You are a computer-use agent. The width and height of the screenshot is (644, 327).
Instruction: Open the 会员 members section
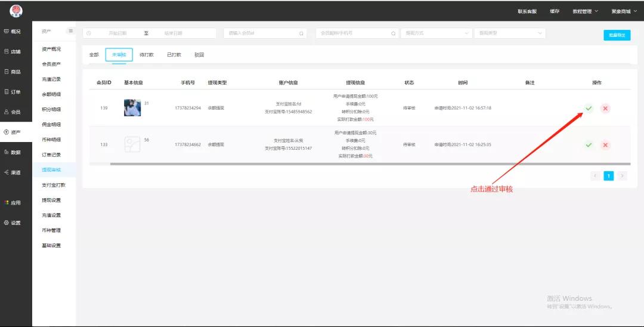coord(16,112)
